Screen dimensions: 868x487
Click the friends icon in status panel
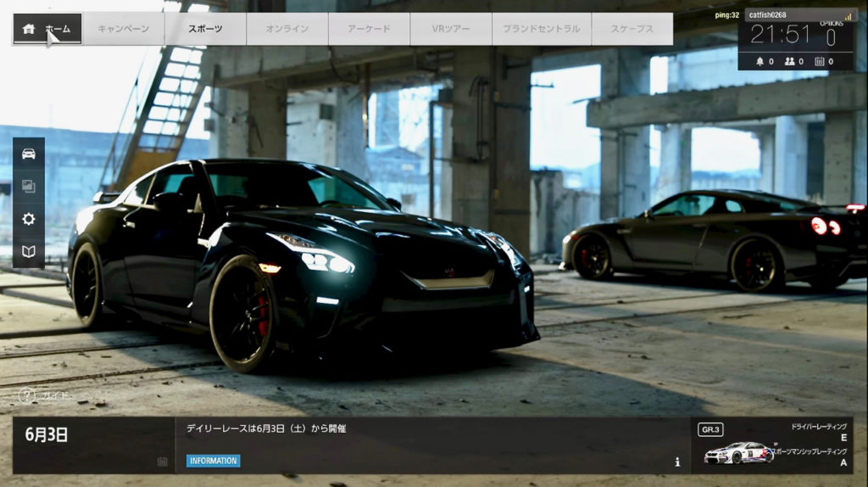coord(789,61)
